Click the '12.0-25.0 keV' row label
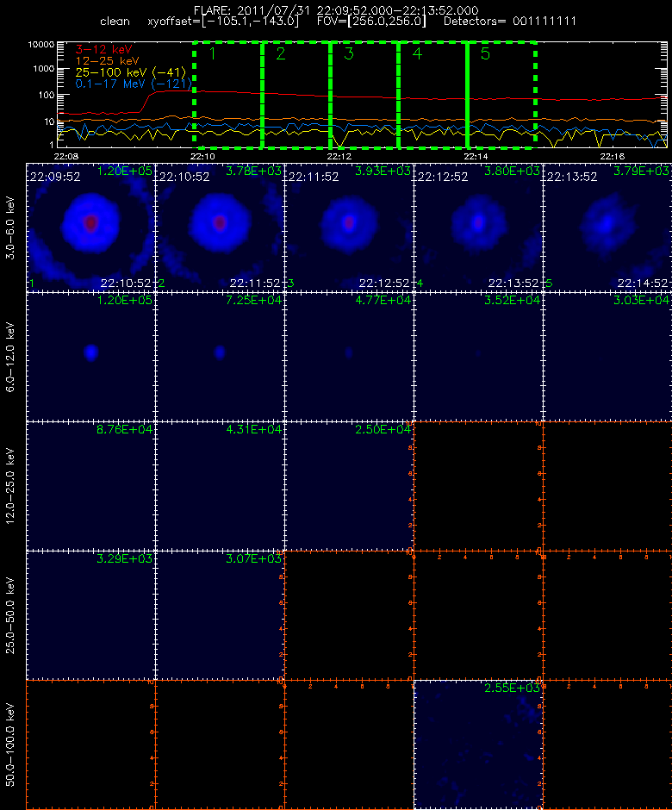Viewport: 672px width, 810px height. click(11, 486)
